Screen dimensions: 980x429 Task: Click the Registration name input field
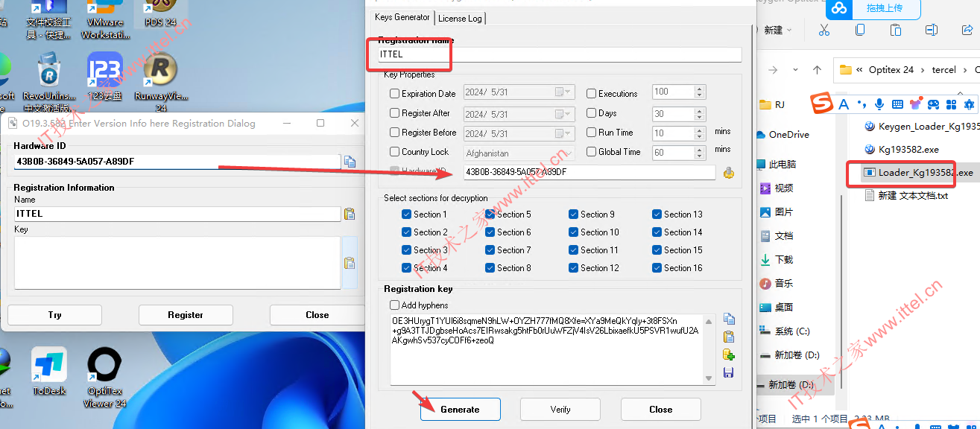[559, 54]
